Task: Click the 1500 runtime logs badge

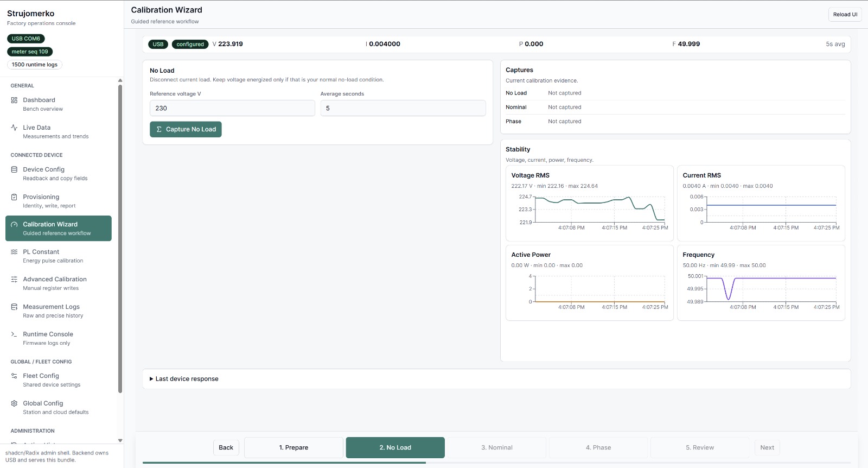Action: tap(35, 65)
